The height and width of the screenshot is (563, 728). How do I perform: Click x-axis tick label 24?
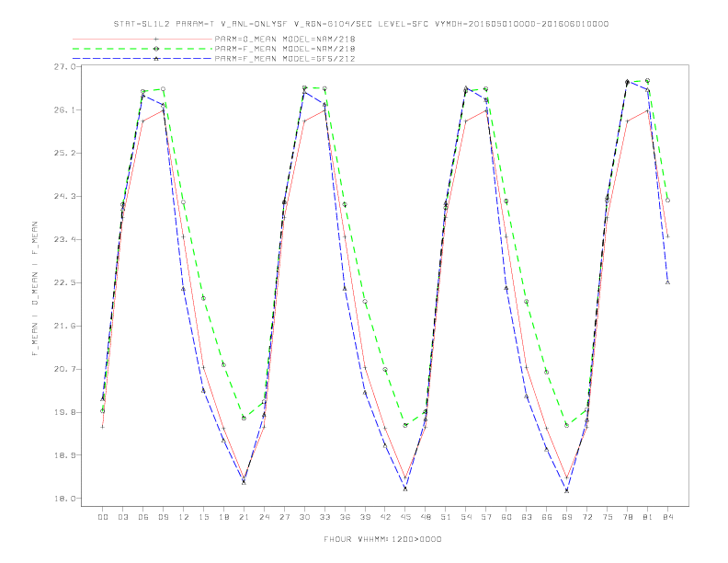264,517
